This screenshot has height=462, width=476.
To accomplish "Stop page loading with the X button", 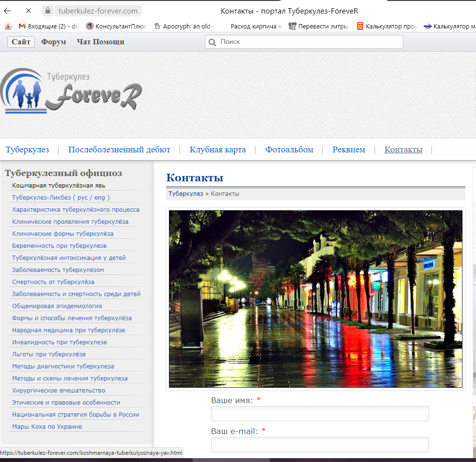I will click(x=28, y=11).
